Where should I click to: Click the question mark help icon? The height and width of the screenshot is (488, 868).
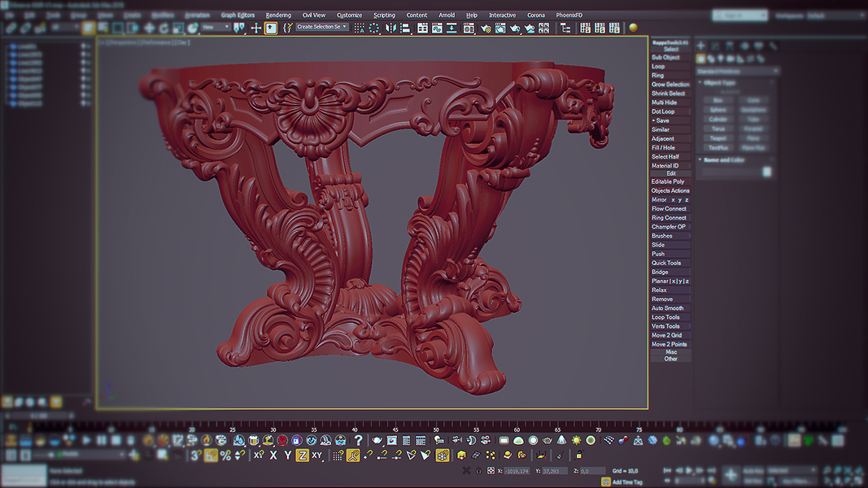358,440
